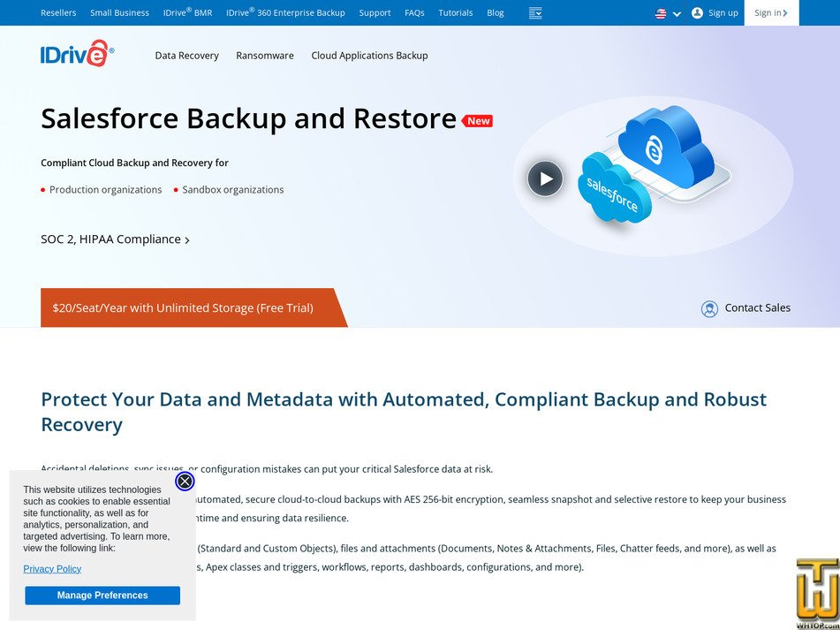Open the news feed icon in top bar
This screenshot has width=840, height=630.
pyautogui.click(x=535, y=13)
